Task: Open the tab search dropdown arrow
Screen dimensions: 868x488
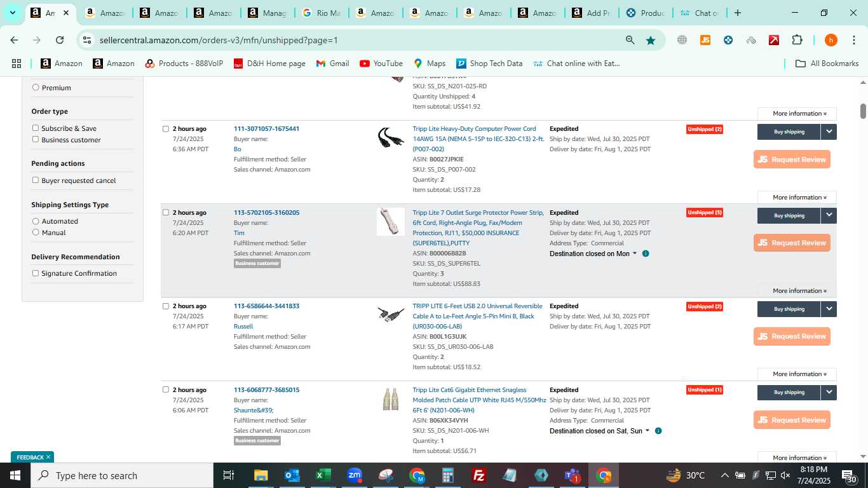Action: coord(12,13)
